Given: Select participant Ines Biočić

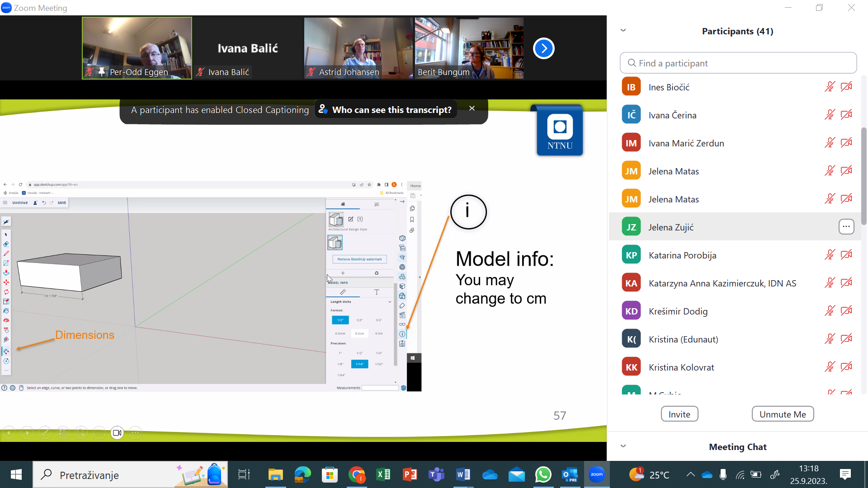Looking at the screenshot, I should click(x=735, y=87).
